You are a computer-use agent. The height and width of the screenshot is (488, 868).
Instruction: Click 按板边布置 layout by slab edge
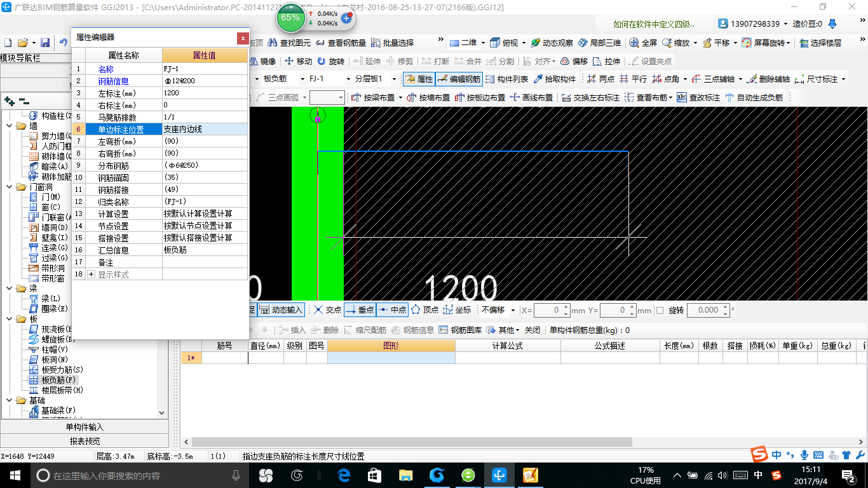(480, 97)
